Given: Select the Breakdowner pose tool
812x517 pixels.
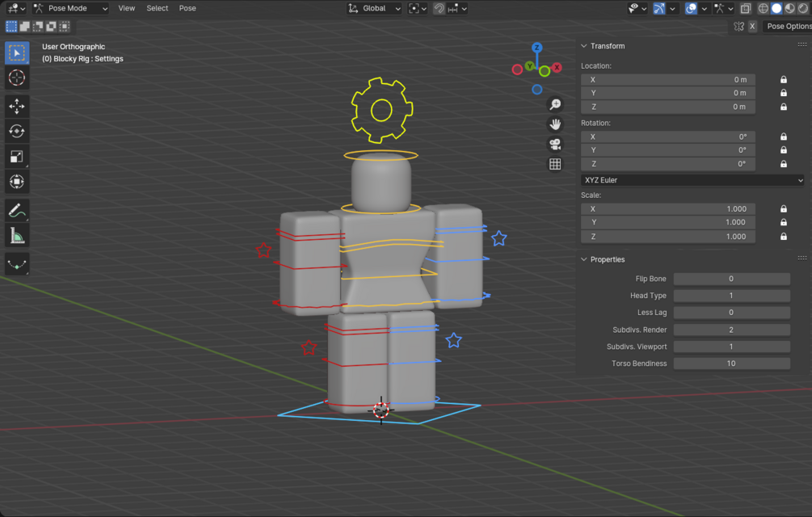Looking at the screenshot, I should [17, 264].
